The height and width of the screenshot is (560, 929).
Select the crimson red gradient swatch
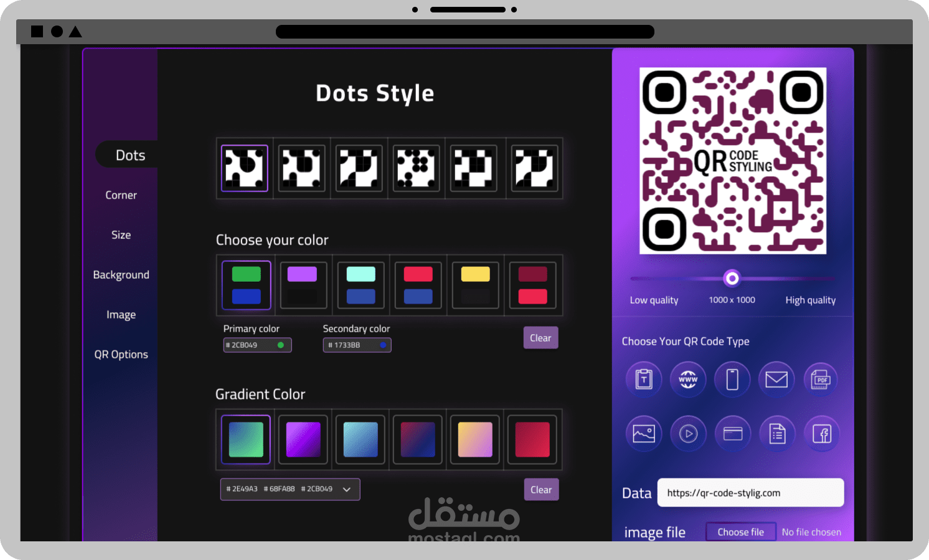pyautogui.click(x=532, y=439)
